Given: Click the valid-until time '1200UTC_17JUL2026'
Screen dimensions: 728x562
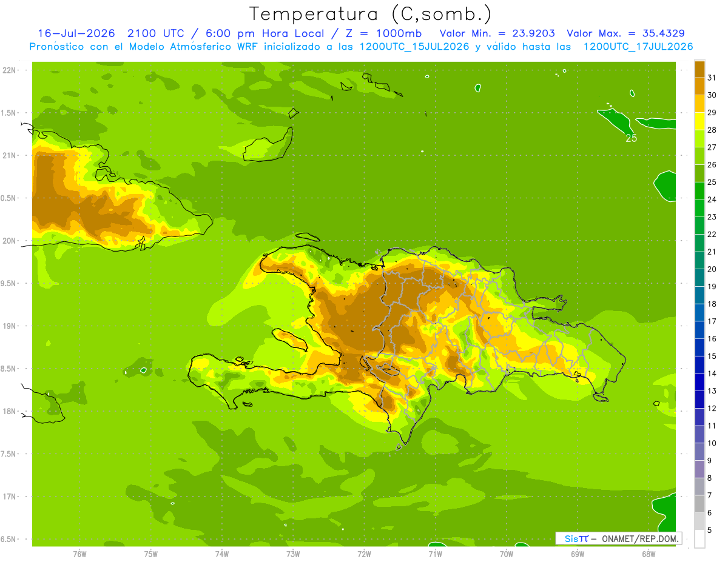Looking at the screenshot, I should coord(638,47).
